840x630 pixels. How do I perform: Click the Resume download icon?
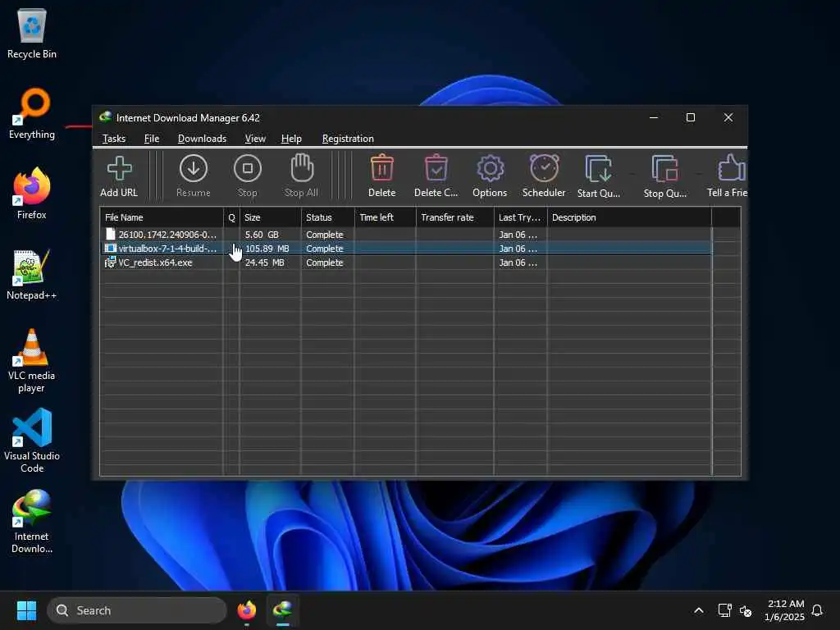[194, 169]
